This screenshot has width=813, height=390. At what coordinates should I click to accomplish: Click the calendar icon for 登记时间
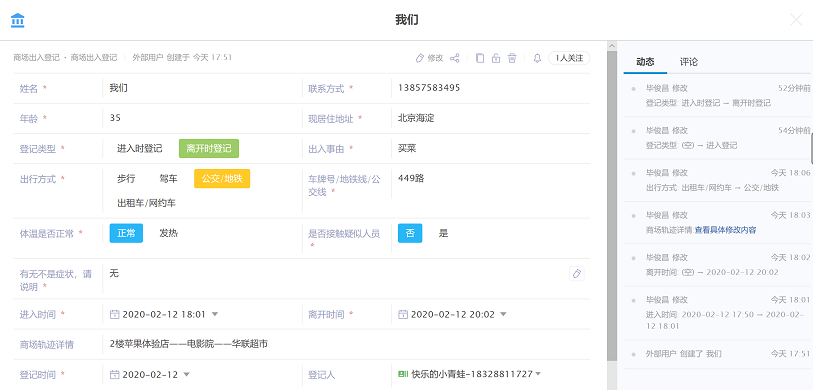115,374
